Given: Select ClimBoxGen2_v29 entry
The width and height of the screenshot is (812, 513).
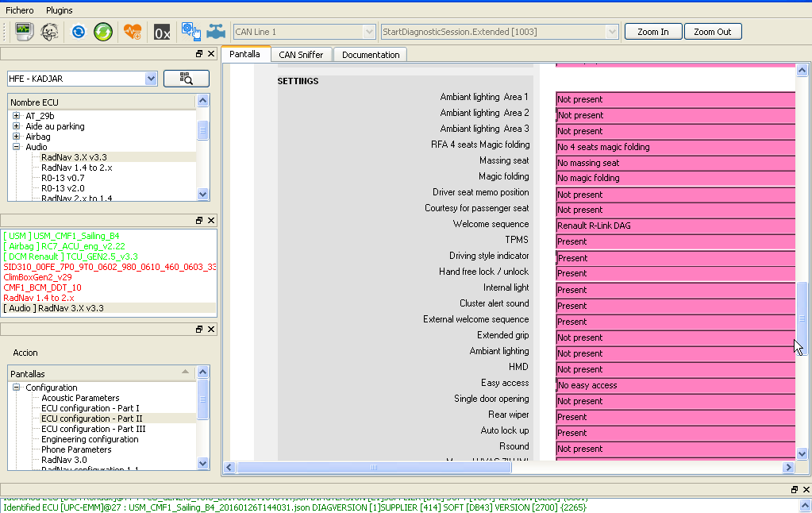Looking at the screenshot, I should 37,277.
